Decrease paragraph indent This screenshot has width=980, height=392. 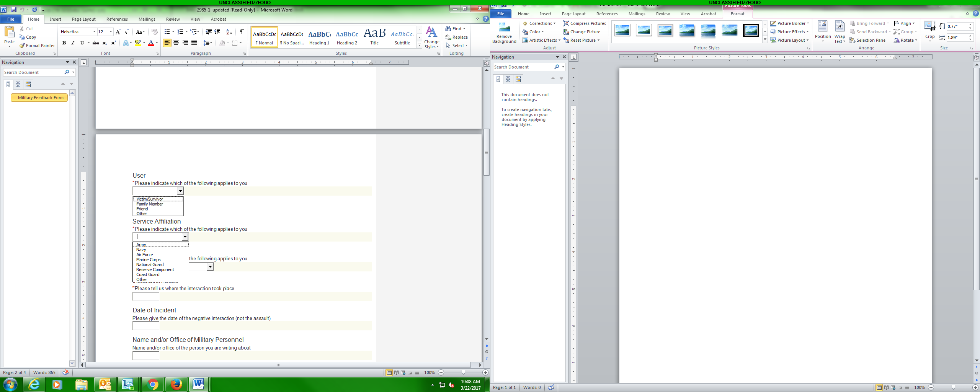pos(209,32)
